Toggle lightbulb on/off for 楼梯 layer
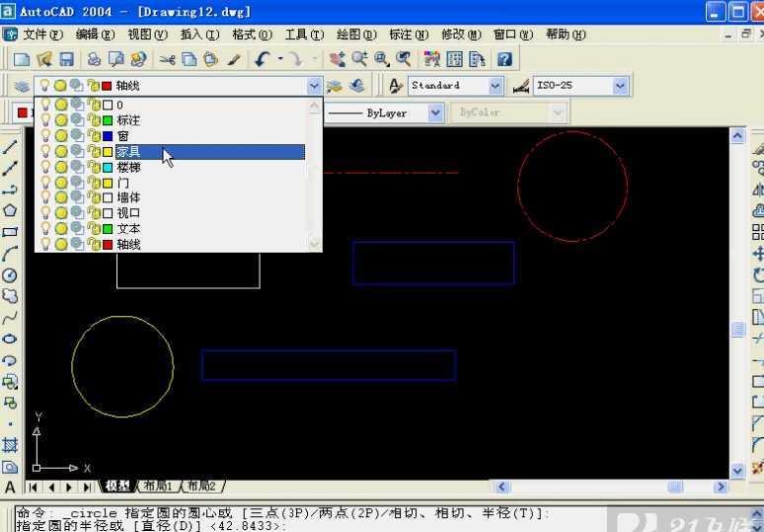764x532 pixels. tap(45, 167)
